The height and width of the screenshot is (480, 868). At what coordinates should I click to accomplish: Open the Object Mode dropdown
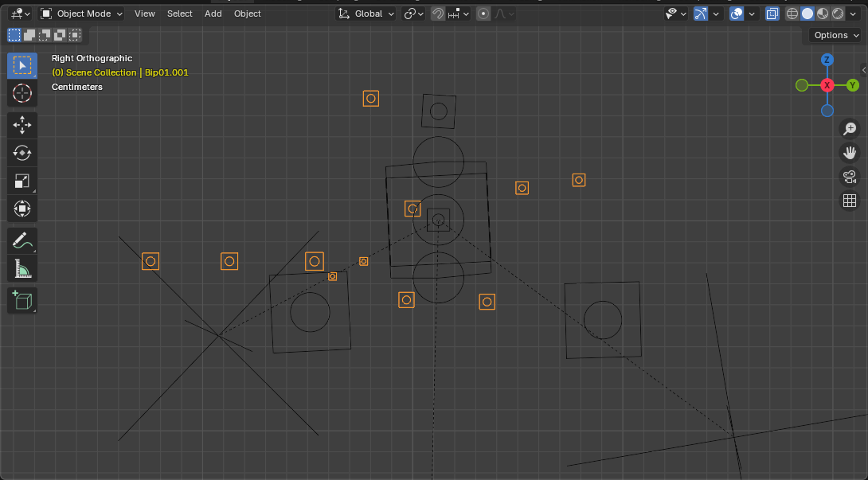[x=81, y=14]
